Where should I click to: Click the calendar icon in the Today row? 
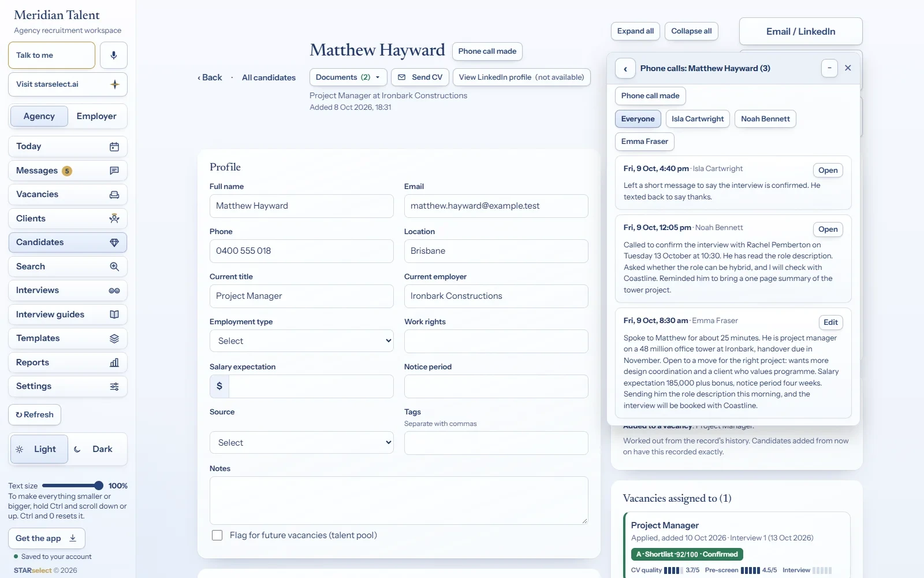(114, 147)
